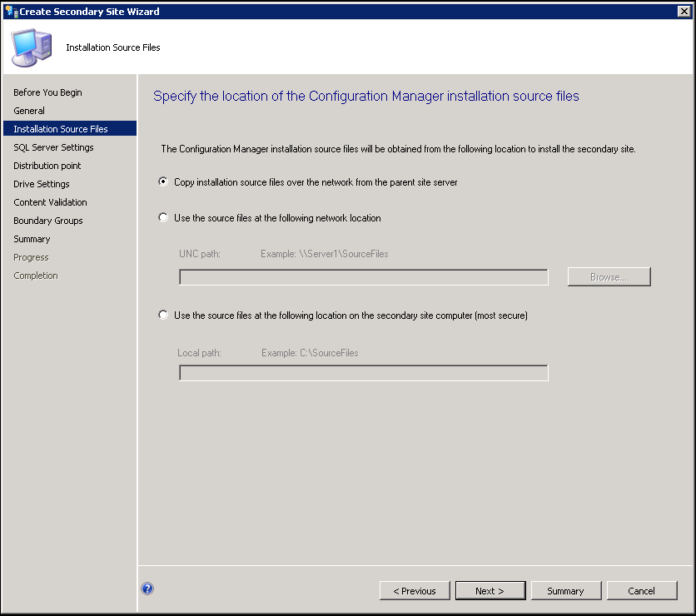696x616 pixels.
Task: Click the description sentence about installation source files
Action: pos(398,149)
